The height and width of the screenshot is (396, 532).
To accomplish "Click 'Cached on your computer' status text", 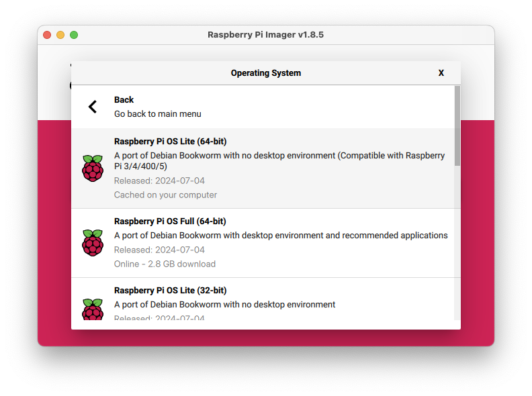I will click(165, 195).
